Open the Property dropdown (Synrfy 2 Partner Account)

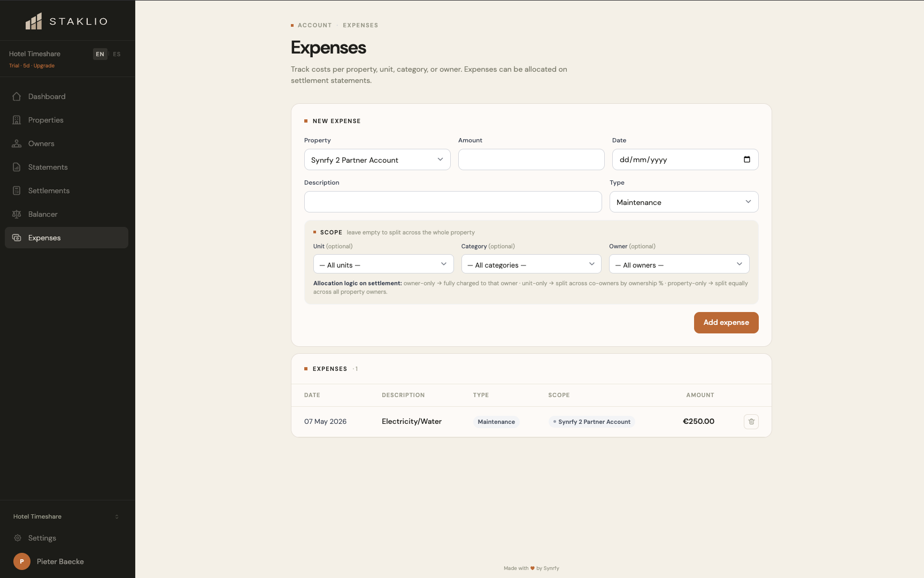click(378, 159)
